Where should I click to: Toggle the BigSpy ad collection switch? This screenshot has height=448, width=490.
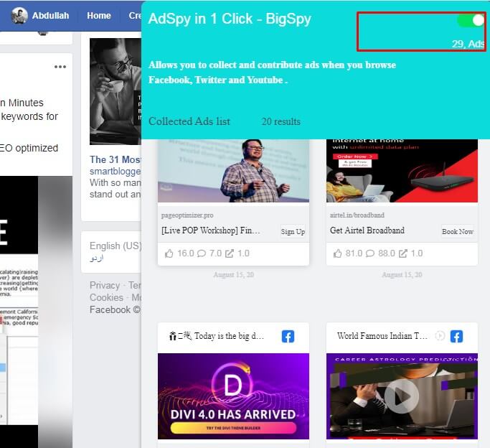point(471,21)
